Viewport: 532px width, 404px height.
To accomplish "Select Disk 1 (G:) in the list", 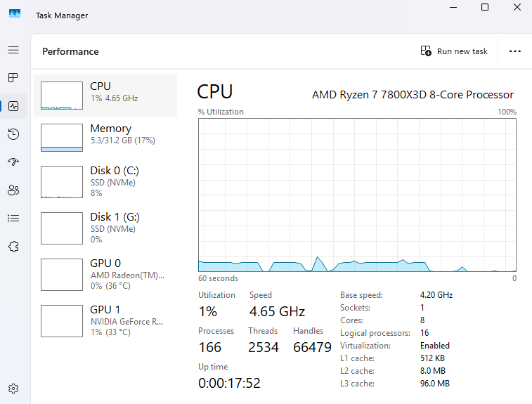I will click(105, 228).
